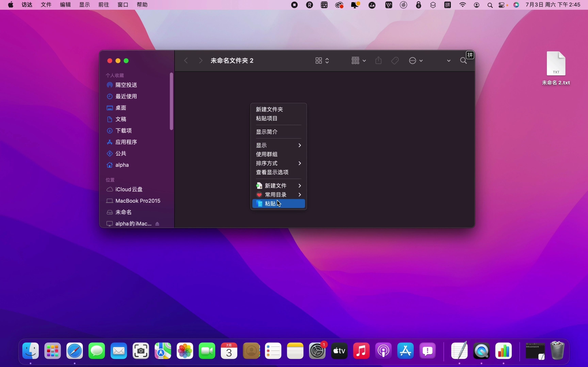This screenshot has height=367, width=588.
Task: Click the AirDrop sidebar icon
Action: coord(110,85)
